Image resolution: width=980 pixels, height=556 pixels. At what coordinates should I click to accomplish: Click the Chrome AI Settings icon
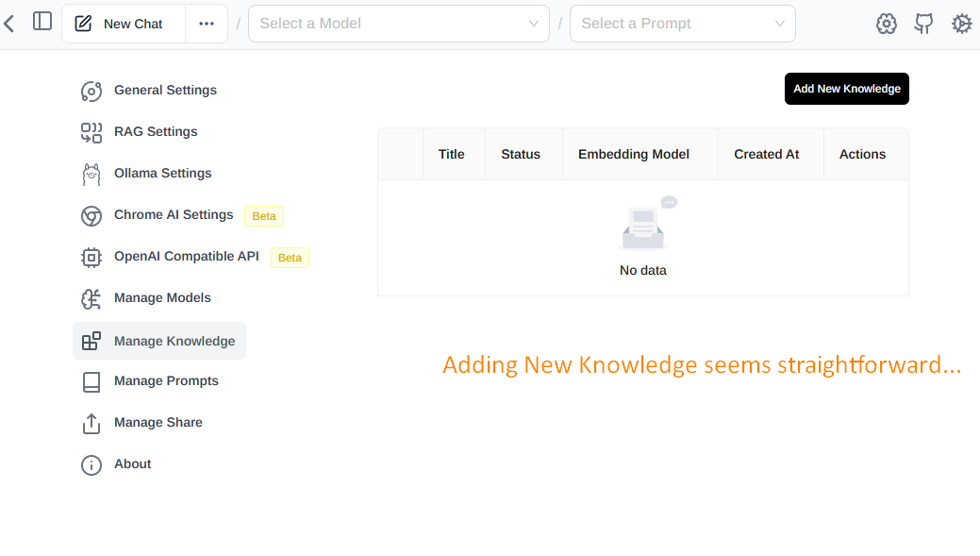coord(91,215)
